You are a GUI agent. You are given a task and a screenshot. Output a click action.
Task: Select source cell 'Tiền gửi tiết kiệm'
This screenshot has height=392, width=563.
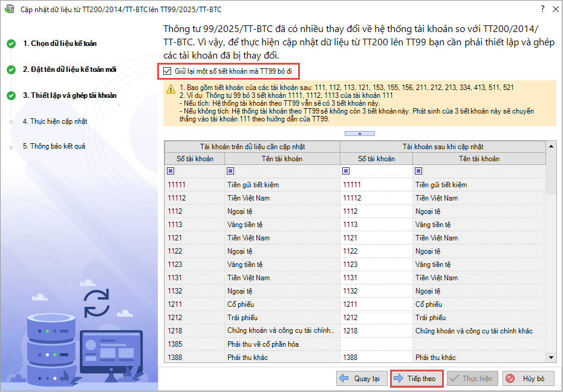point(282,185)
